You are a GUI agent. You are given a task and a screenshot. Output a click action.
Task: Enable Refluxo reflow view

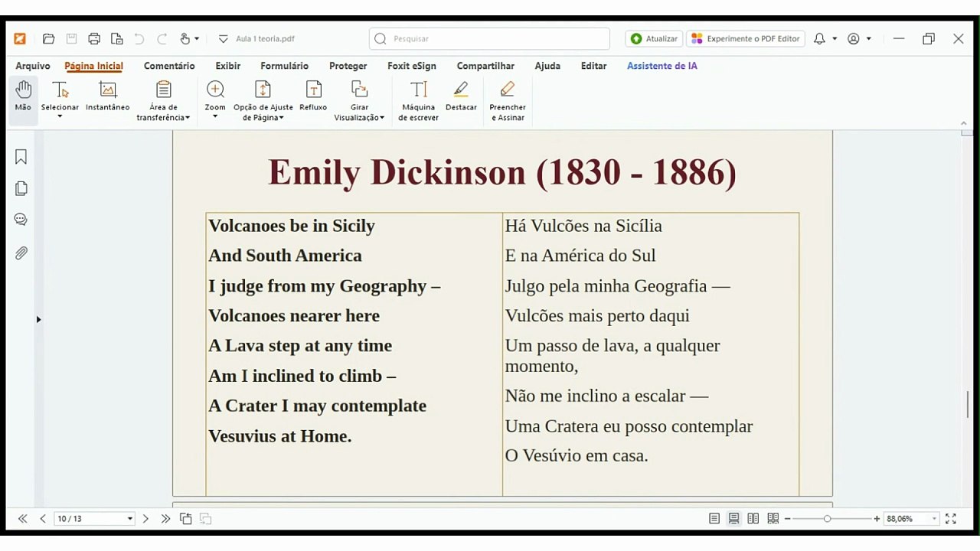tap(313, 97)
